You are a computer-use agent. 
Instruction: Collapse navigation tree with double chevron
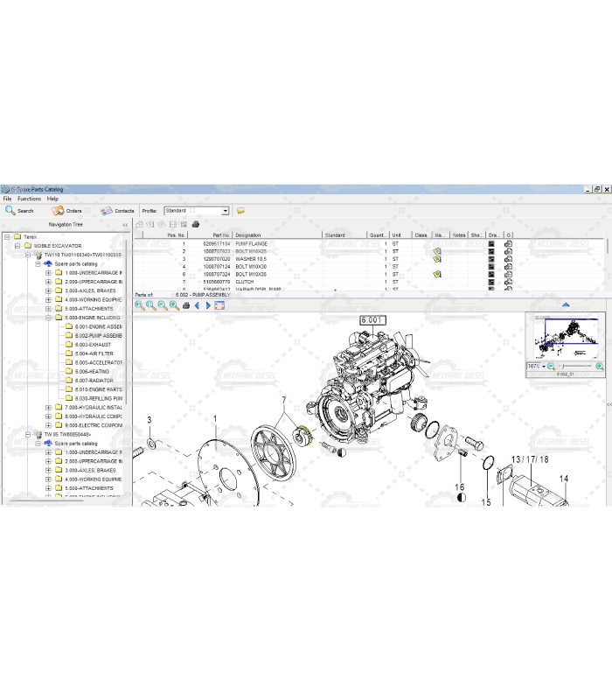pyautogui.click(x=124, y=225)
